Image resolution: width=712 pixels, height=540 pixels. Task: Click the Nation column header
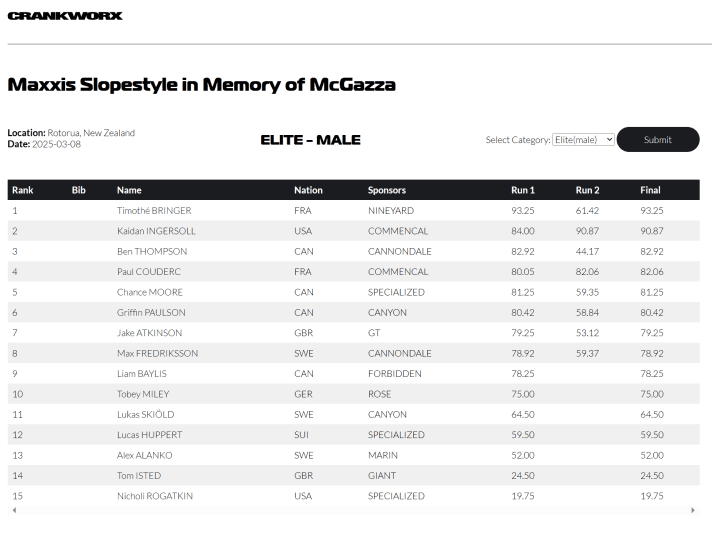click(308, 190)
